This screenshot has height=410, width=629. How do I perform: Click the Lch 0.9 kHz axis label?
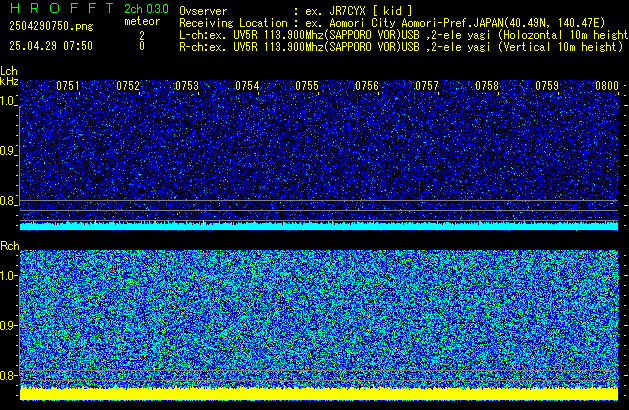coord(8,151)
